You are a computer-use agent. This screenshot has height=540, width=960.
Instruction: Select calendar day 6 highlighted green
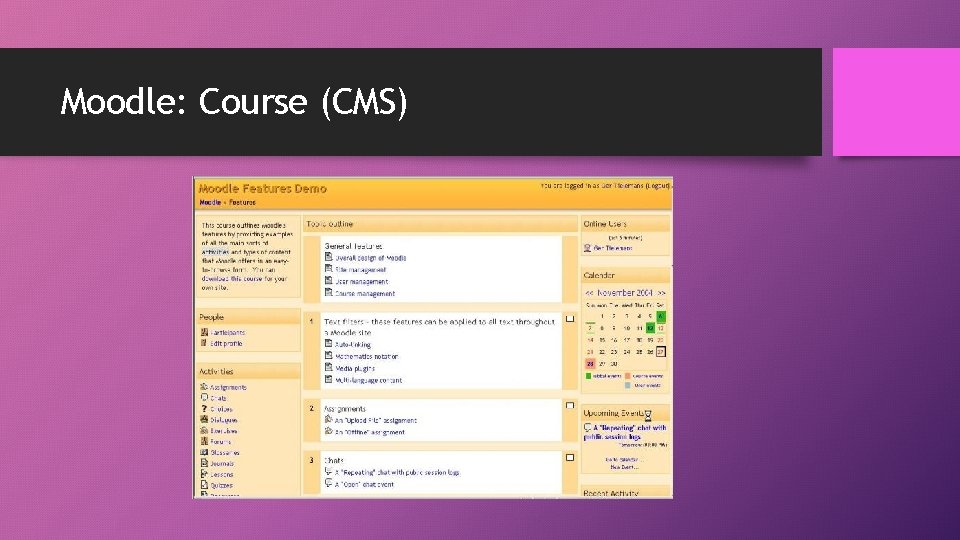click(x=661, y=317)
